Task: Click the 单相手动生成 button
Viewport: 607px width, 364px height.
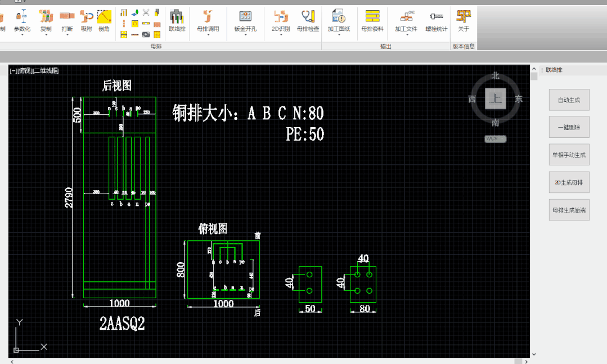Action: [x=569, y=155]
